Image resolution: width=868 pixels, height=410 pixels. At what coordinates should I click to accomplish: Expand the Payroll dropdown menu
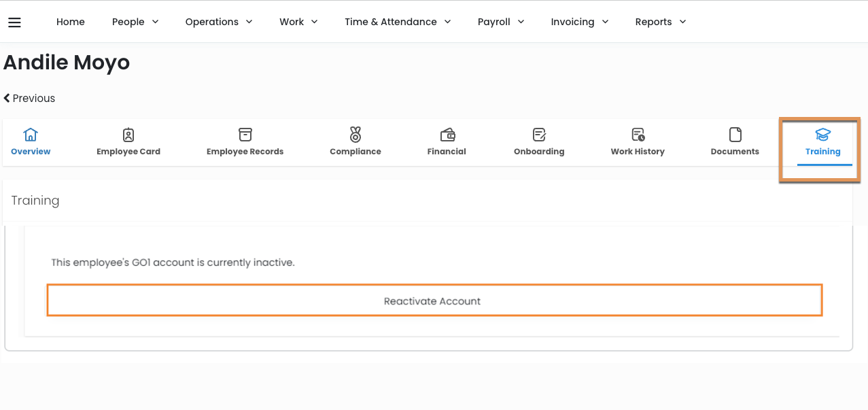pos(500,22)
